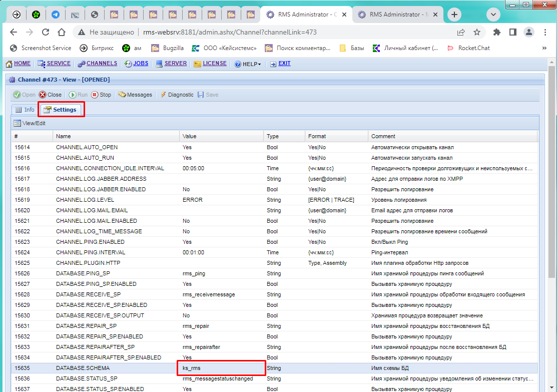This screenshot has height=392, width=557.
Task: Open the user profile avatar icon
Action: [528, 33]
